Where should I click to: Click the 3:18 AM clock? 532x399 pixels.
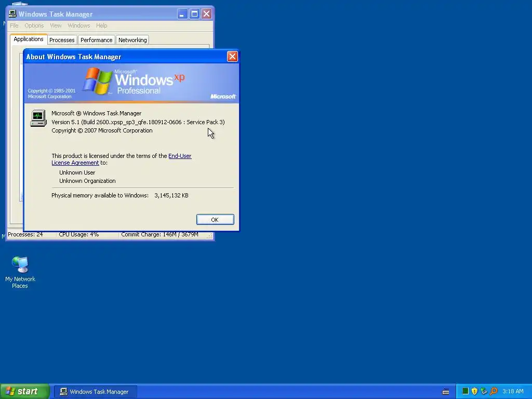pyautogui.click(x=513, y=391)
